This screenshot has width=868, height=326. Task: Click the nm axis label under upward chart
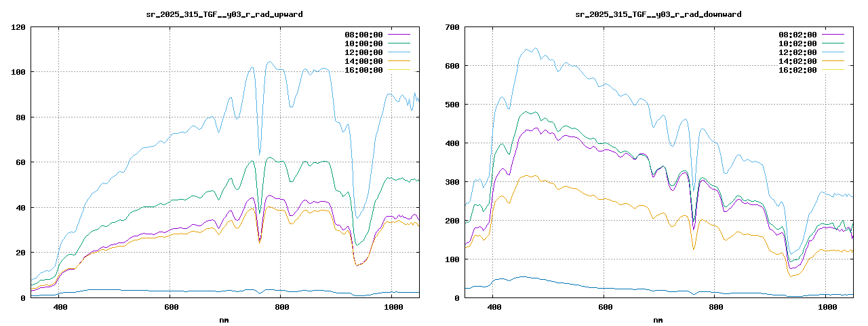coord(224,319)
